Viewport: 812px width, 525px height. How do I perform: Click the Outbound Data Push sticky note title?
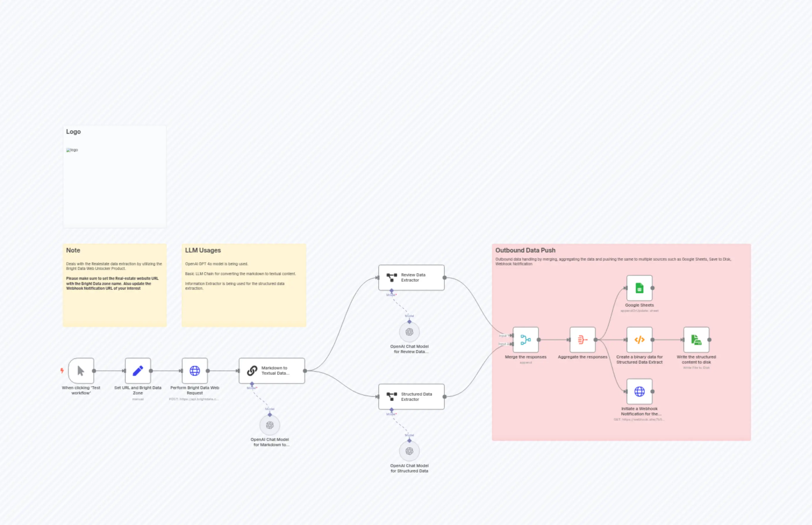525,250
